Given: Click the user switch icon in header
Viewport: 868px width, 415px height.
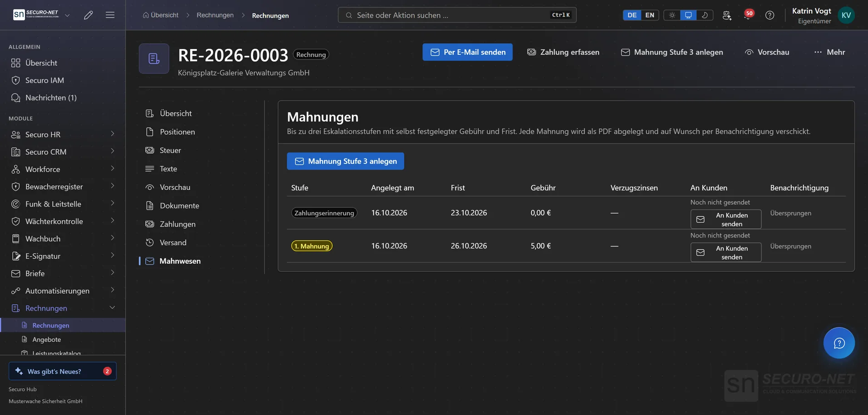Looking at the screenshot, I should 727,15.
